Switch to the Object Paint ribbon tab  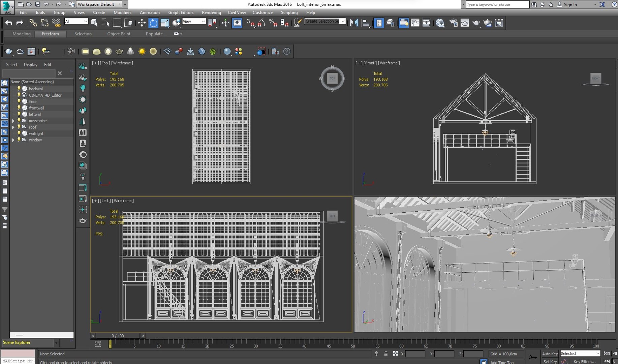coord(119,34)
